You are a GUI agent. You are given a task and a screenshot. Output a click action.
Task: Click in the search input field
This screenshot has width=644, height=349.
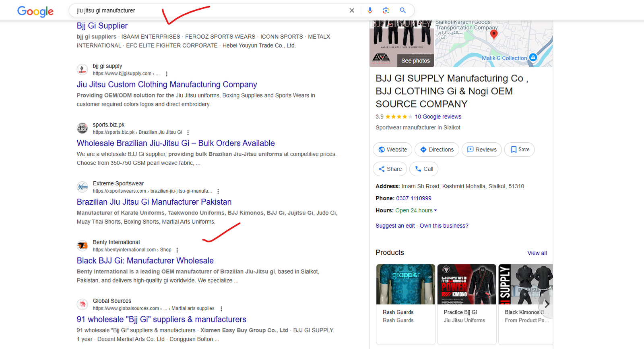click(x=209, y=10)
